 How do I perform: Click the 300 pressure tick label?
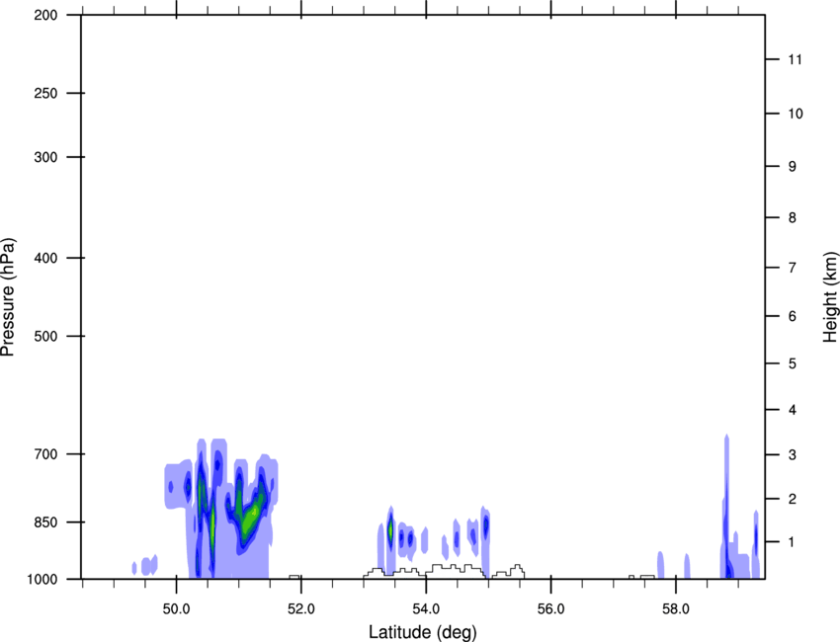pyautogui.click(x=45, y=157)
